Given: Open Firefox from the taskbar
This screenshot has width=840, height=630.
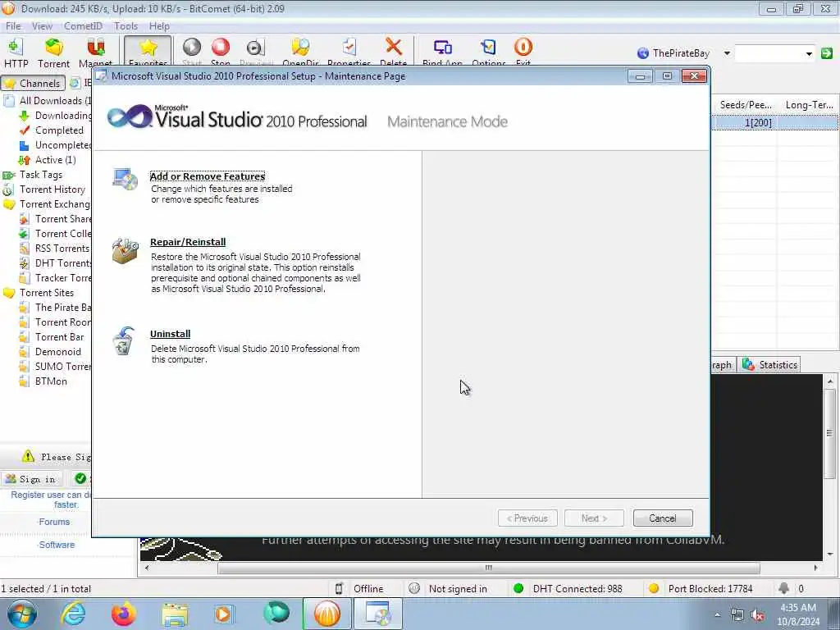Looking at the screenshot, I should coord(123,614).
